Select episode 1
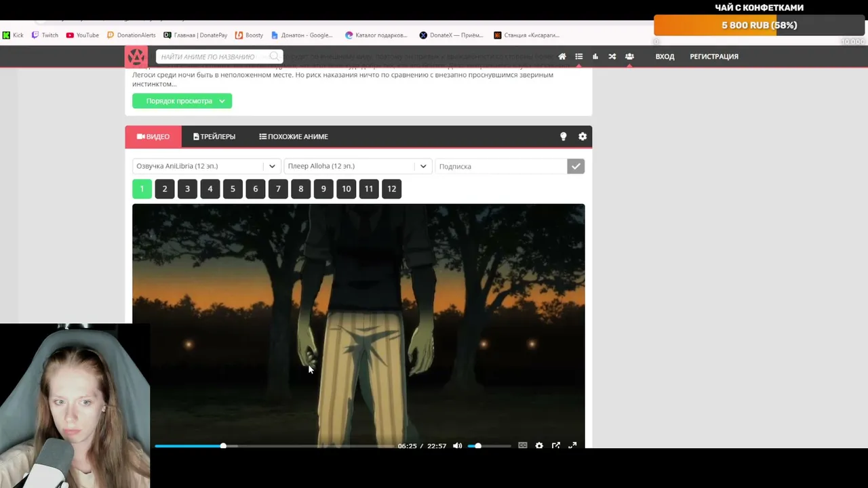This screenshot has height=488, width=868. [x=142, y=188]
